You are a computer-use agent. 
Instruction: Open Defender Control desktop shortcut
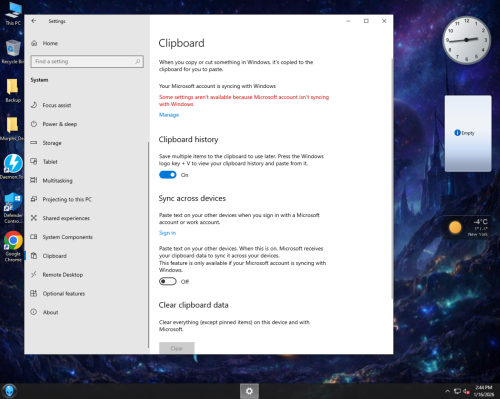point(13,208)
